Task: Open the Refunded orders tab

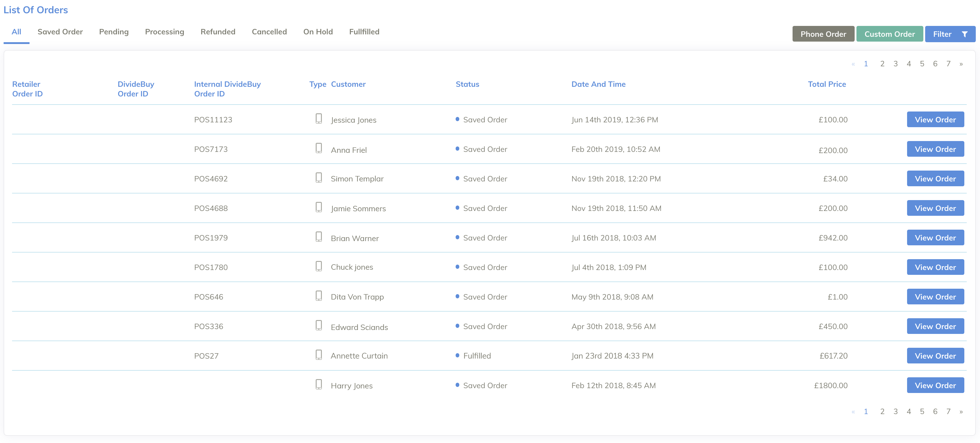Action: click(x=218, y=32)
